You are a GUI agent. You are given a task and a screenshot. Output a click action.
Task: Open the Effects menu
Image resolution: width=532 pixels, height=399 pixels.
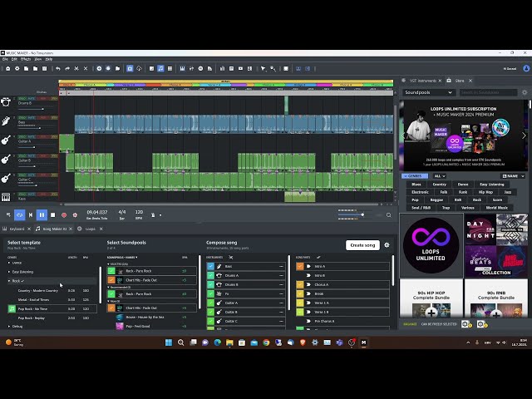[x=26, y=59]
